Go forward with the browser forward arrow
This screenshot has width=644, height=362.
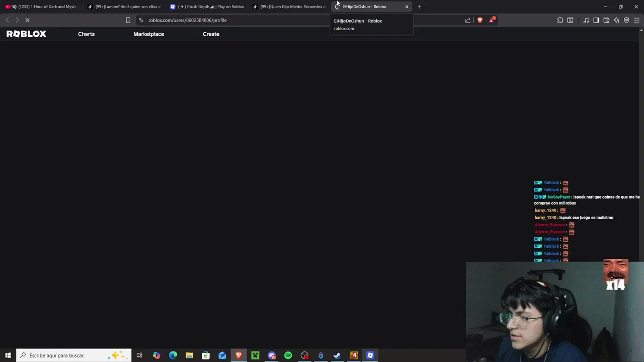[x=17, y=20]
